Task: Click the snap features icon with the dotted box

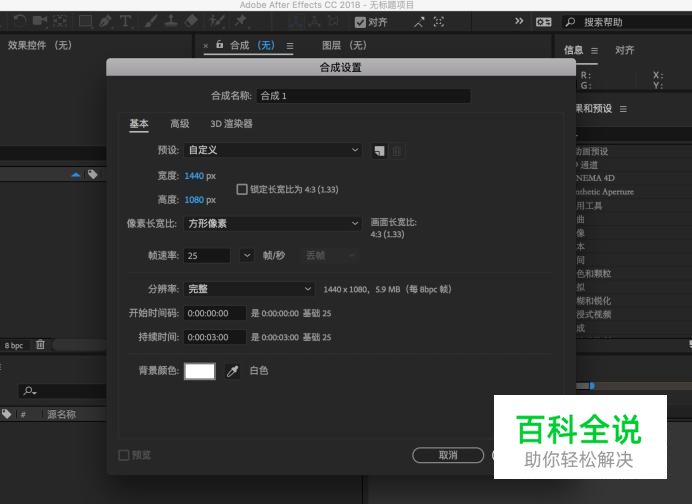Action: click(x=439, y=22)
